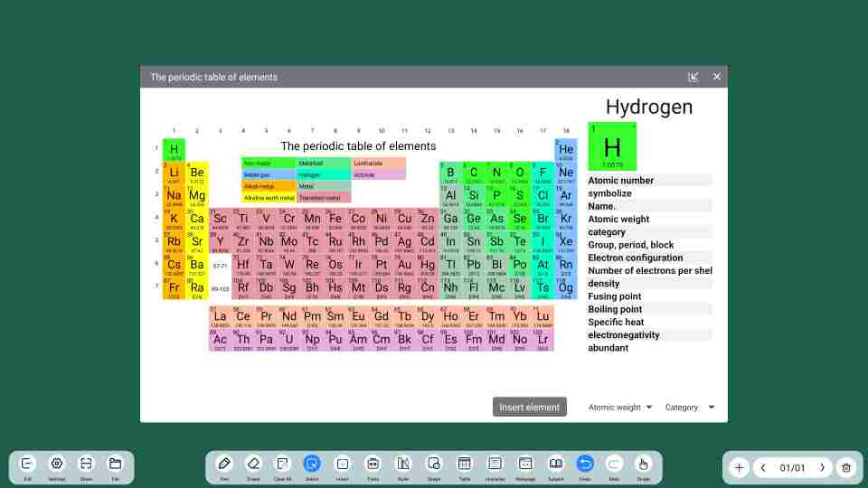Add a new page with the plus button
Image resolution: width=868 pixels, height=488 pixels.
click(x=739, y=467)
